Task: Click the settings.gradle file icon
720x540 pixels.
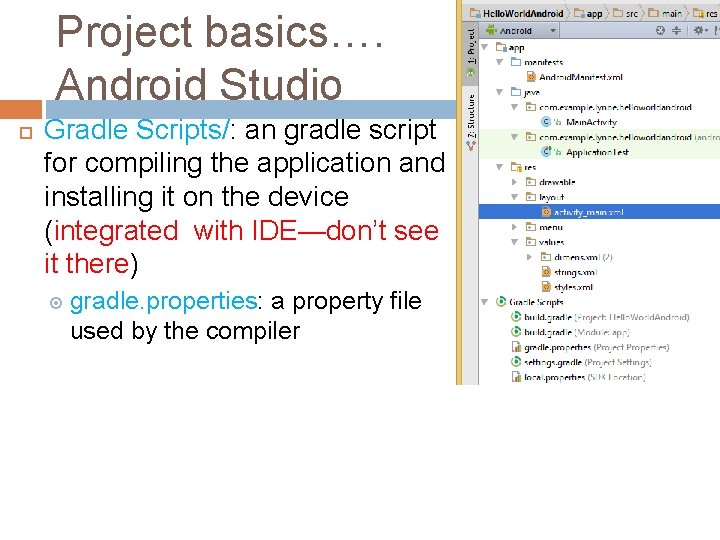Action: 516,362
